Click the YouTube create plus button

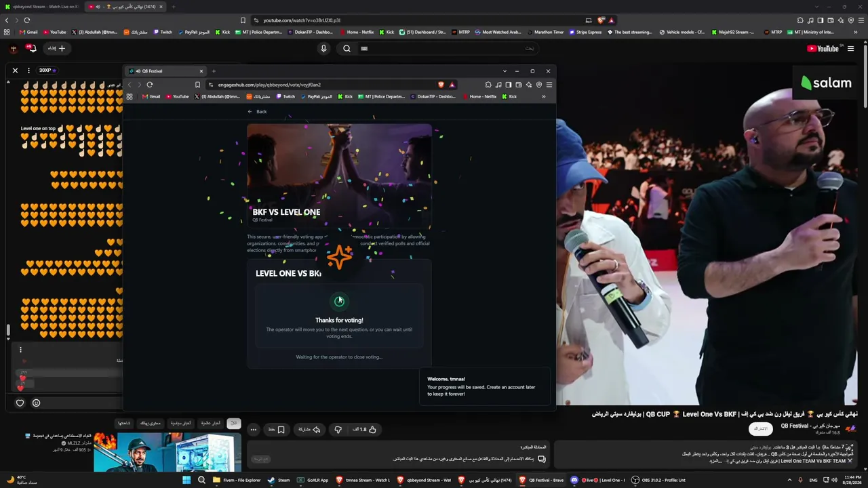tap(57, 48)
